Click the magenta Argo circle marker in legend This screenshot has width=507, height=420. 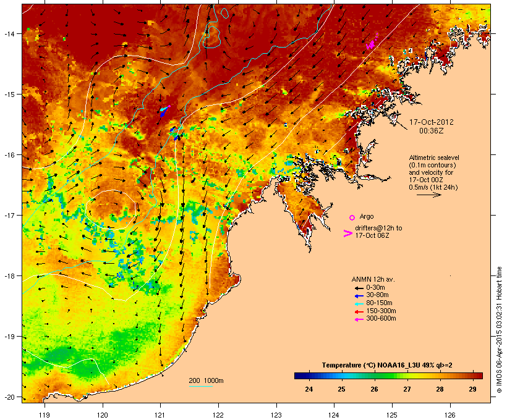click(352, 217)
